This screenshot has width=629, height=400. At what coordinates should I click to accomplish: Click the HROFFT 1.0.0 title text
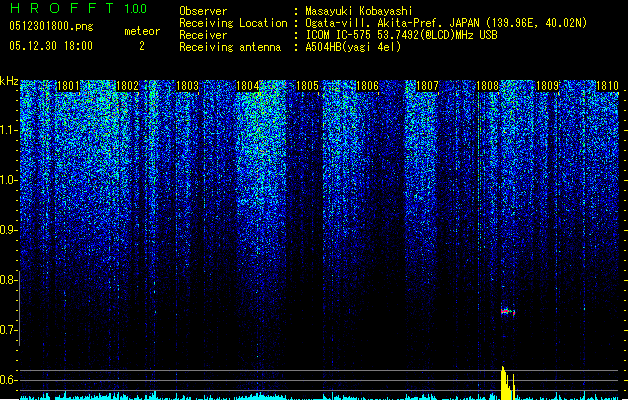[x=79, y=8]
